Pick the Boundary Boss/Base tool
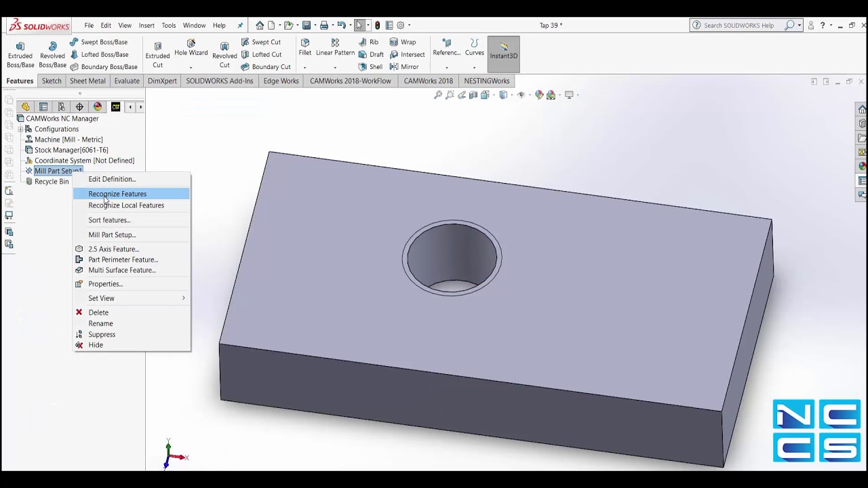 104,66
